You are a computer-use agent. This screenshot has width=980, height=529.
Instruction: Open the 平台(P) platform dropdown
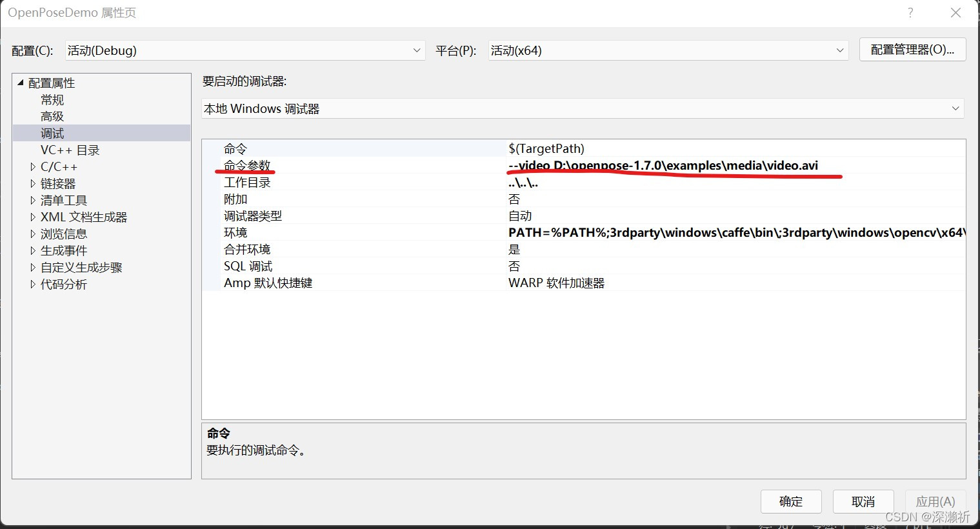point(839,50)
